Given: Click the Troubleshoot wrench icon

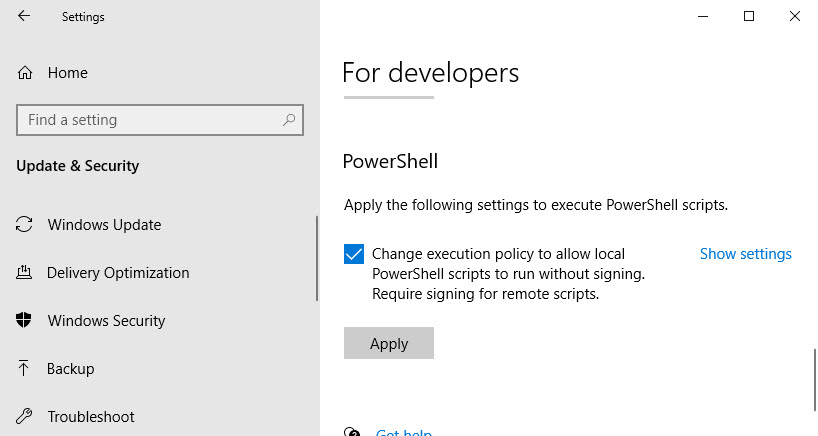Looking at the screenshot, I should [x=24, y=416].
